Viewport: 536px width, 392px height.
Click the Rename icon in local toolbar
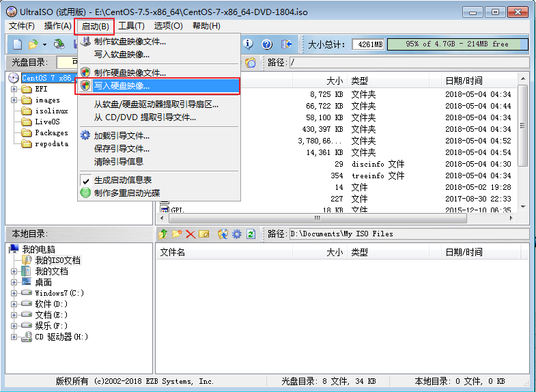(x=203, y=234)
